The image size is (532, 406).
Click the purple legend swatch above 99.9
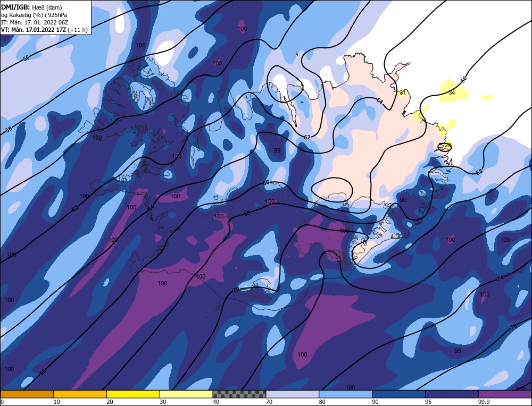click(x=505, y=394)
